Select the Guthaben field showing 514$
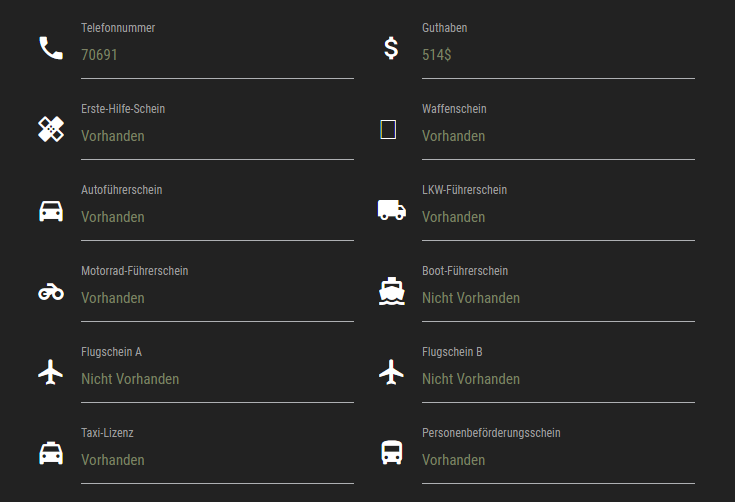Viewport: 735px width, 502px height. [558, 55]
